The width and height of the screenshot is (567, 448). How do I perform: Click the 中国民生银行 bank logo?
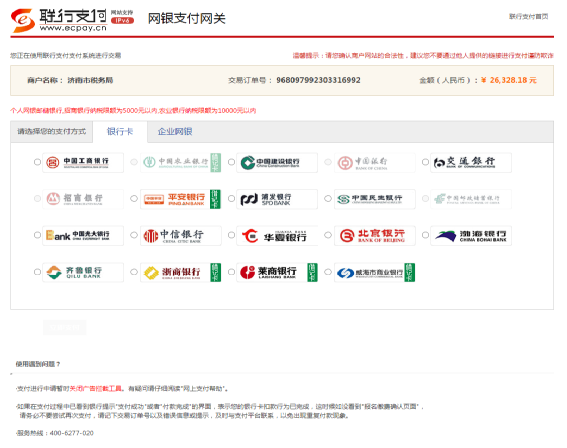[x=375, y=199]
